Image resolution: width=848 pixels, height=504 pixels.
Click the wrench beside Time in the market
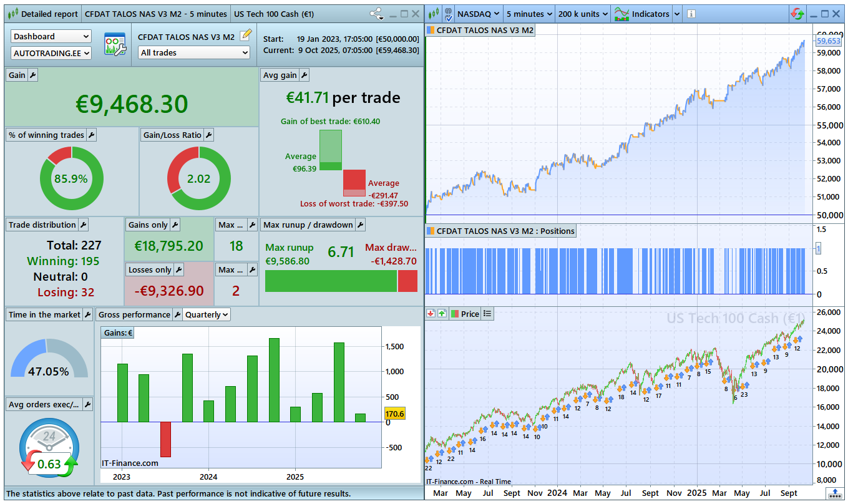click(87, 315)
